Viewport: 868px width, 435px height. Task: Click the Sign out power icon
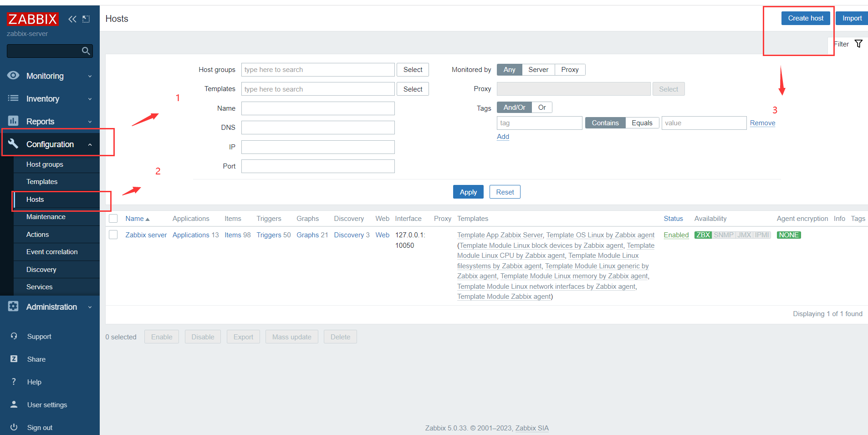point(14,427)
